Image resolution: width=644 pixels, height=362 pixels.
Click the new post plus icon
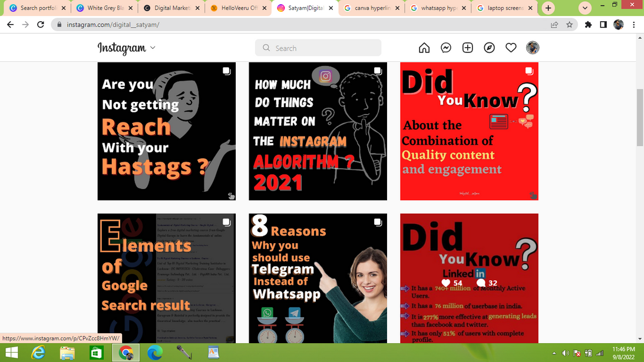(468, 48)
